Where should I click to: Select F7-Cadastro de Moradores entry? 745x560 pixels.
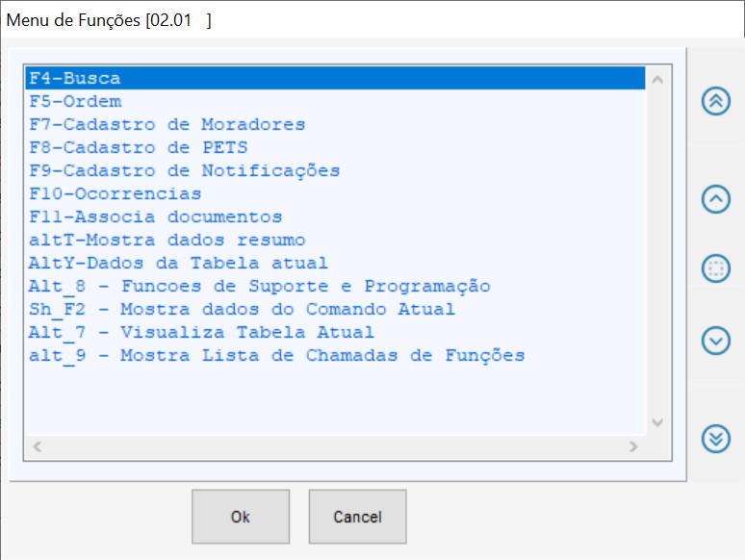(167, 124)
